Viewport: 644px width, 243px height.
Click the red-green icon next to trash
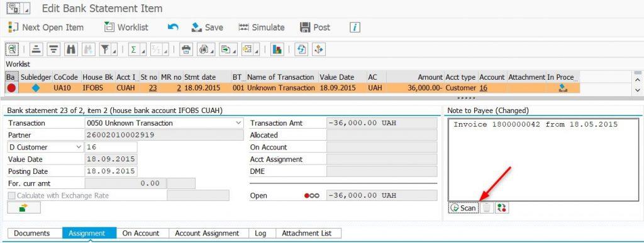point(501,208)
